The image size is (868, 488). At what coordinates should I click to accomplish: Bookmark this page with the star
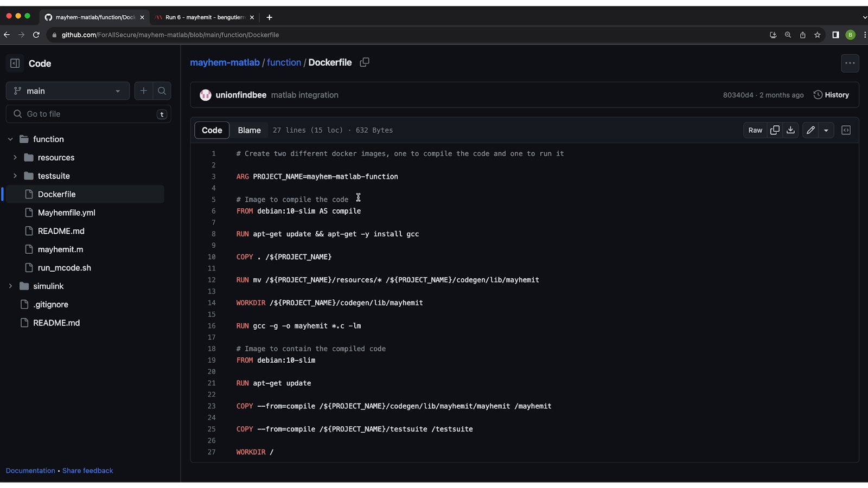point(817,35)
